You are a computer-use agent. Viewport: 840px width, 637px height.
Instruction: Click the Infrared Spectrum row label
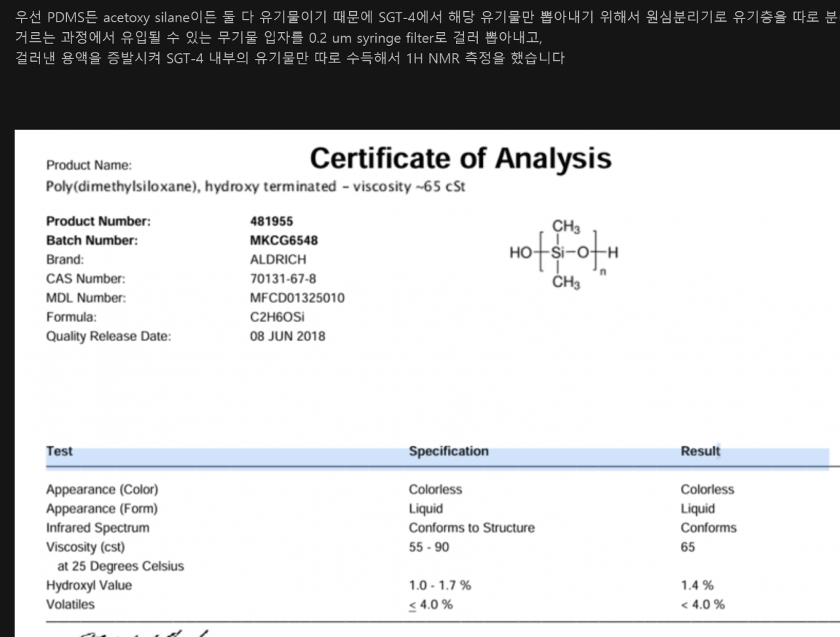(97, 528)
